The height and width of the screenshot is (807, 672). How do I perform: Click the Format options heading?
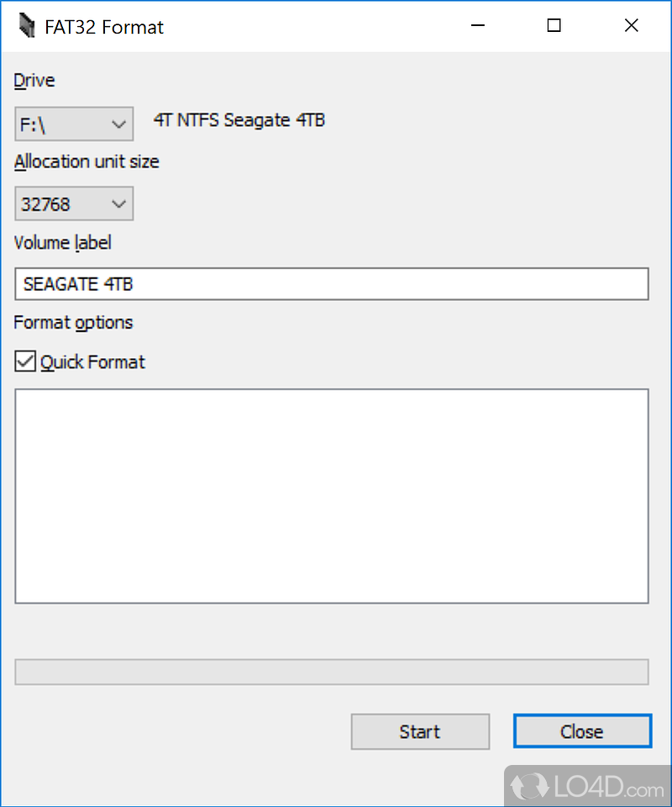73,323
